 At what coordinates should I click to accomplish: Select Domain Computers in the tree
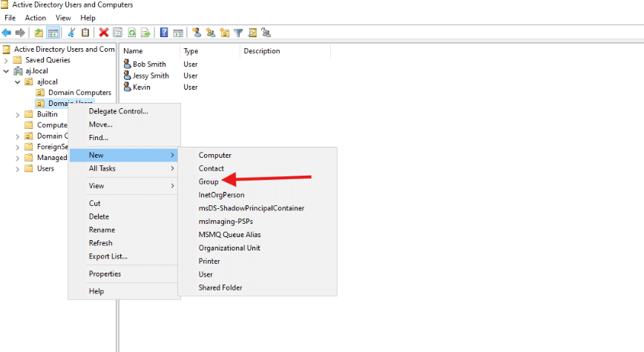pos(79,93)
